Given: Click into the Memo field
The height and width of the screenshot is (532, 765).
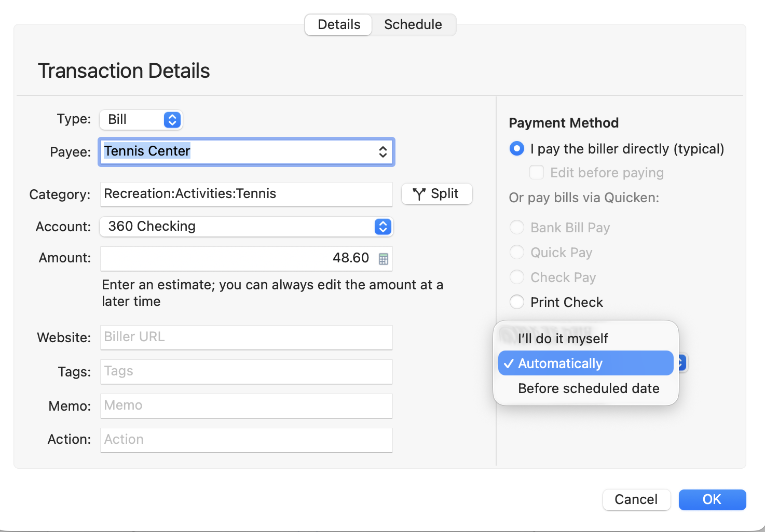Looking at the screenshot, I should click(x=246, y=405).
